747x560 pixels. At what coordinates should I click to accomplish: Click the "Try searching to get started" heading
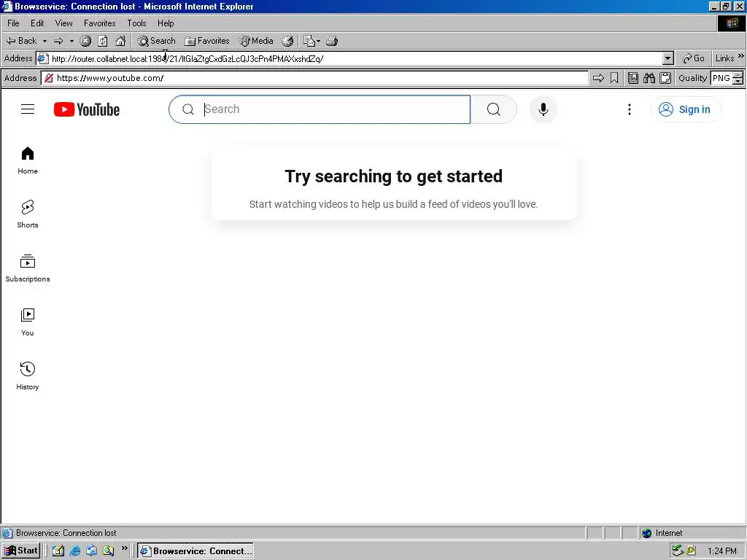point(393,176)
